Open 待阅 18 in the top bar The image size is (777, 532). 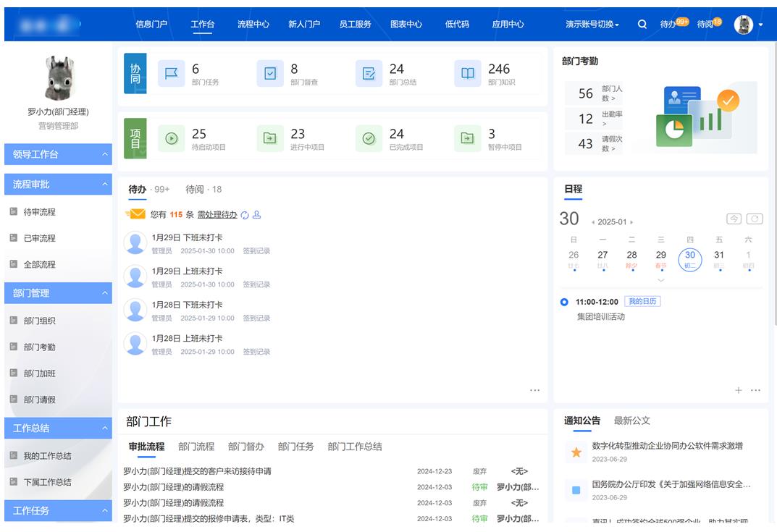pyautogui.click(x=709, y=23)
